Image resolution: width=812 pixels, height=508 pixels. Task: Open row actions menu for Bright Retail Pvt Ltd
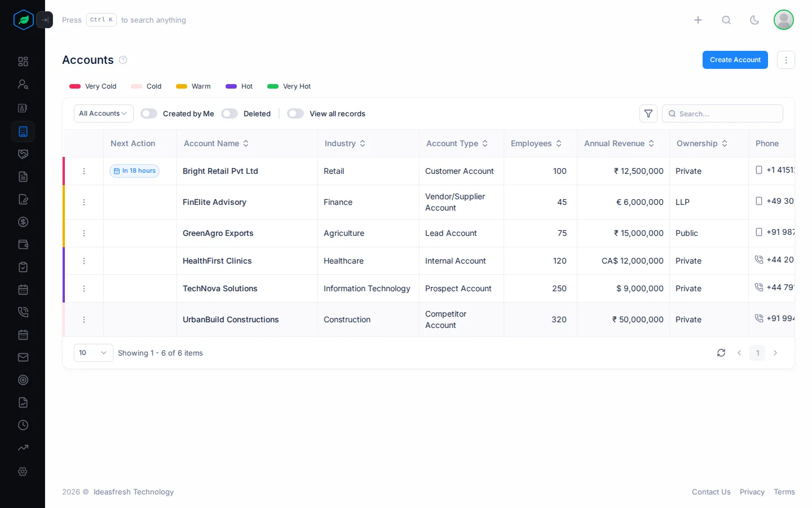(x=84, y=171)
